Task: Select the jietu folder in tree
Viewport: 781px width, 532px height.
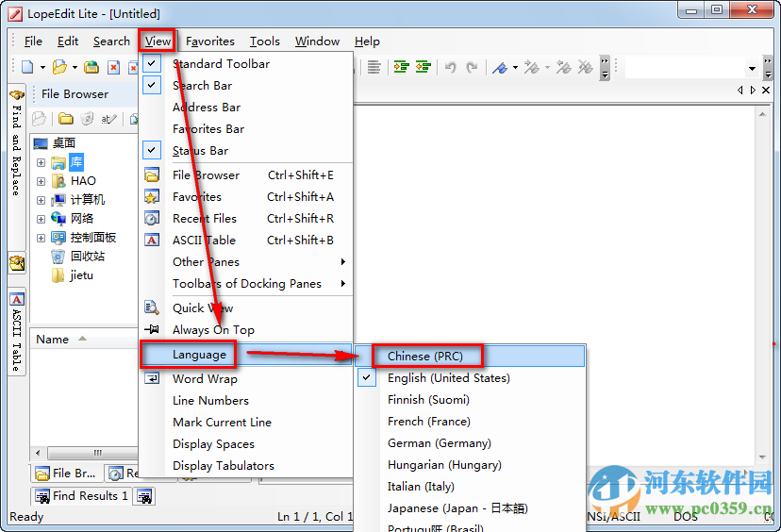Action: tap(82, 275)
